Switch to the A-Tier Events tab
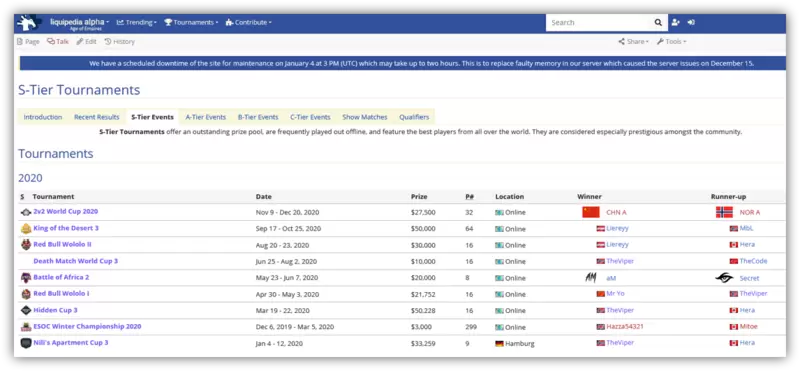800x371 pixels. (x=206, y=117)
